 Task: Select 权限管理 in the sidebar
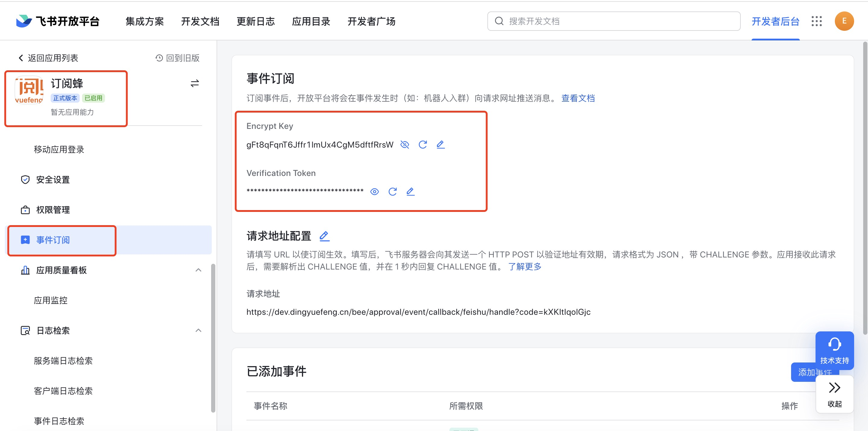click(53, 210)
